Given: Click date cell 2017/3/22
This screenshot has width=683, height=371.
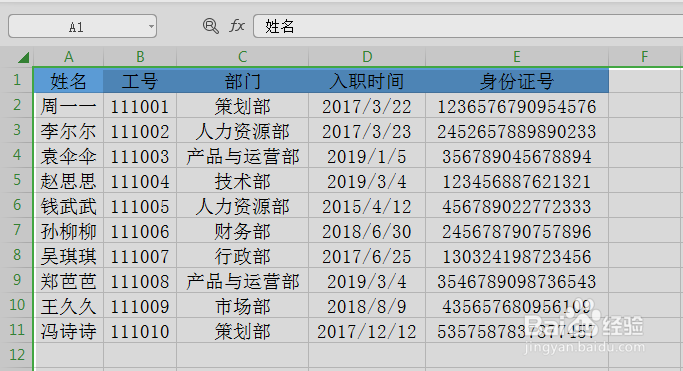Looking at the screenshot, I should coord(367,106).
